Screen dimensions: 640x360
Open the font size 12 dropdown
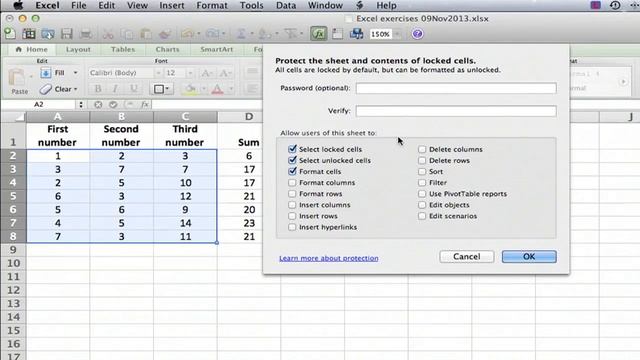click(x=190, y=73)
